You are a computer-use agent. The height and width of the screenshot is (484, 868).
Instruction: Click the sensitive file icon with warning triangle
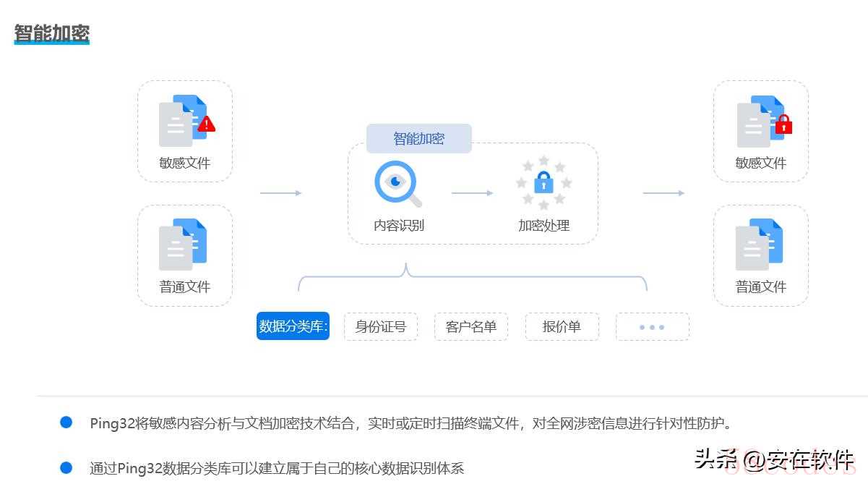point(184,120)
